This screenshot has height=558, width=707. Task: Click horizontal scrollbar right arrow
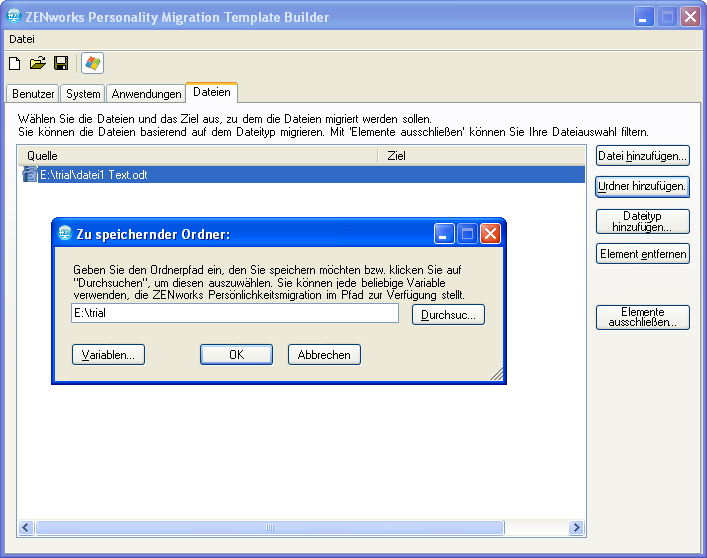(576, 527)
